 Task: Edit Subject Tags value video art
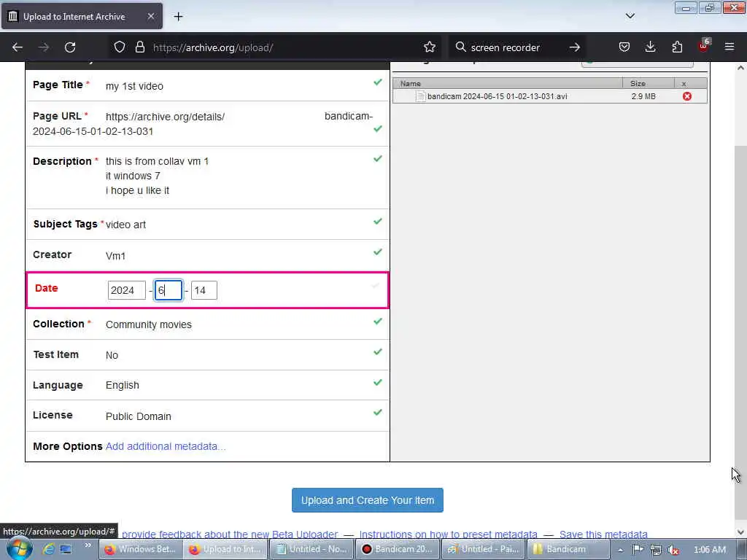125,225
